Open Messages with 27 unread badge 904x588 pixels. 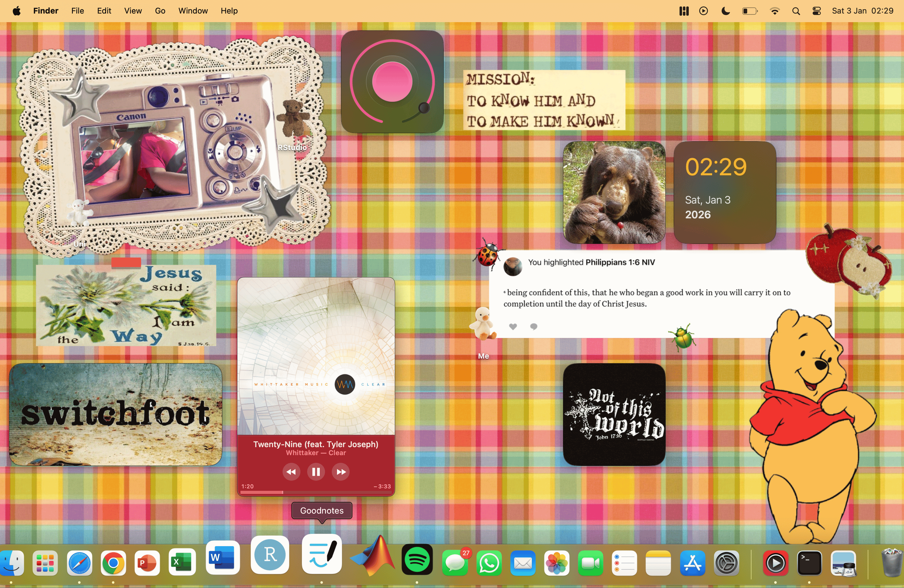point(455,562)
